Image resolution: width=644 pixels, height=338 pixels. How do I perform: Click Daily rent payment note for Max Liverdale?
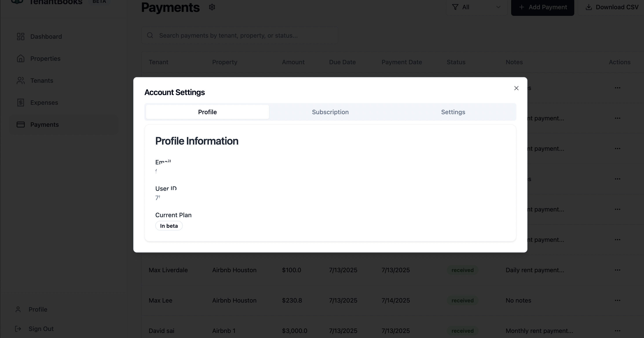[x=535, y=270]
